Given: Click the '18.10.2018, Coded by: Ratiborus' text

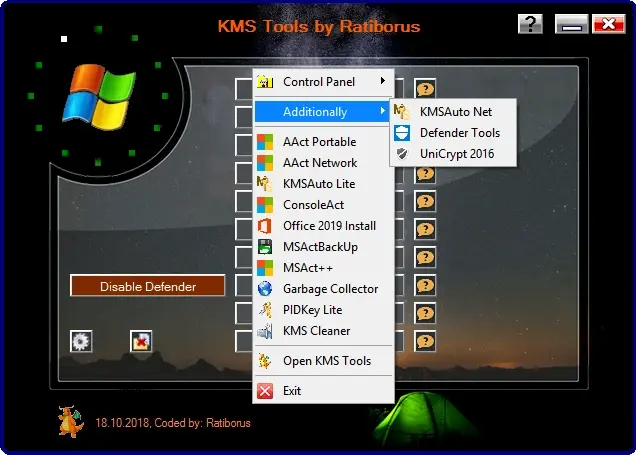Looking at the screenshot, I should [173, 423].
